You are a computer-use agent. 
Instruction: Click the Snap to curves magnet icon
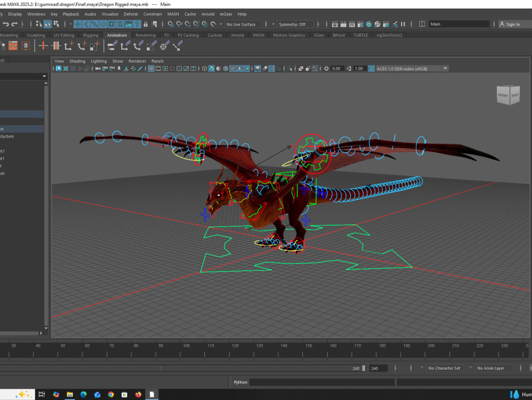point(179,24)
